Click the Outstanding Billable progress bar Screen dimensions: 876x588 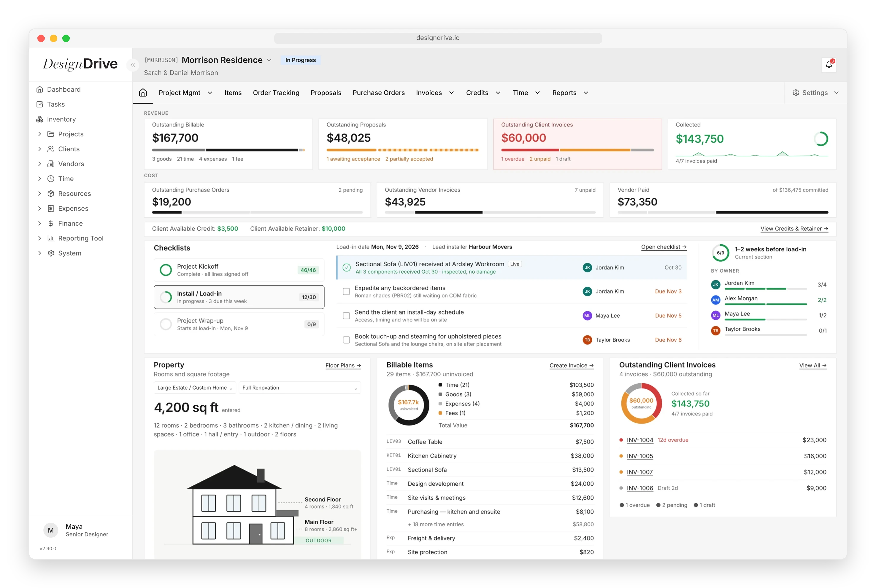click(x=228, y=150)
